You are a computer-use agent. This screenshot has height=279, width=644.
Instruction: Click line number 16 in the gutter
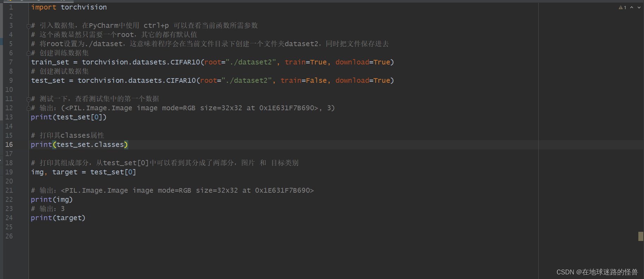9,144
